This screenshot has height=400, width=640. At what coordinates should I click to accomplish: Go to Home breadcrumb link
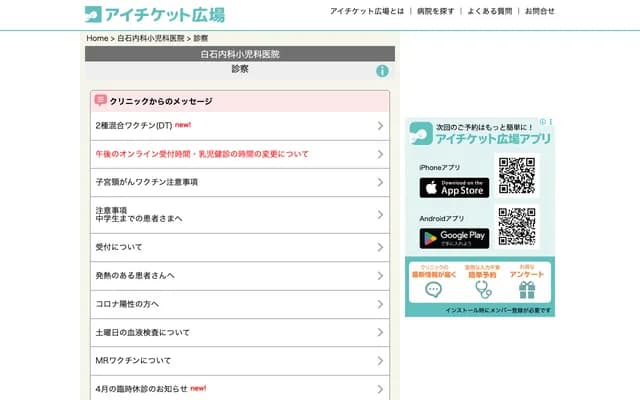point(97,38)
